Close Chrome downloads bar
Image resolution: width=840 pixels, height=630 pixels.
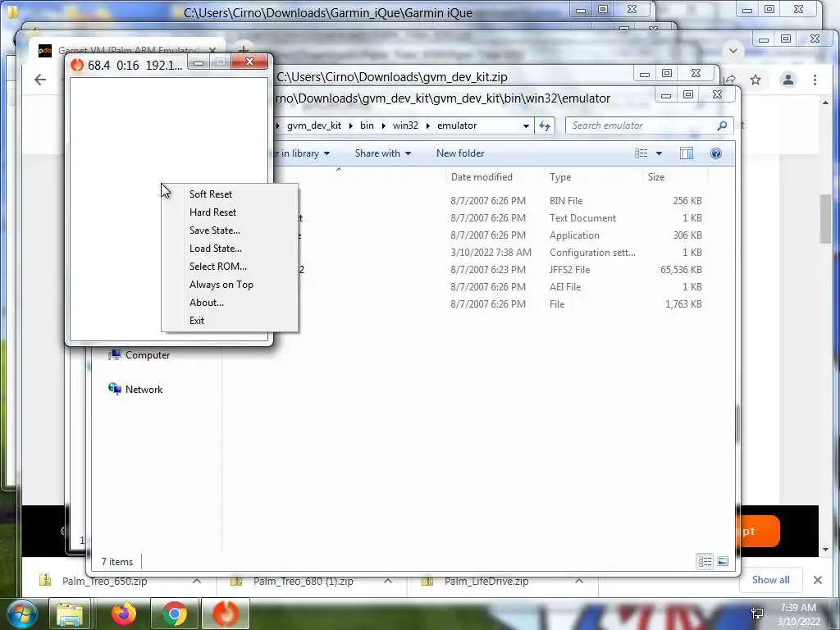(818, 580)
